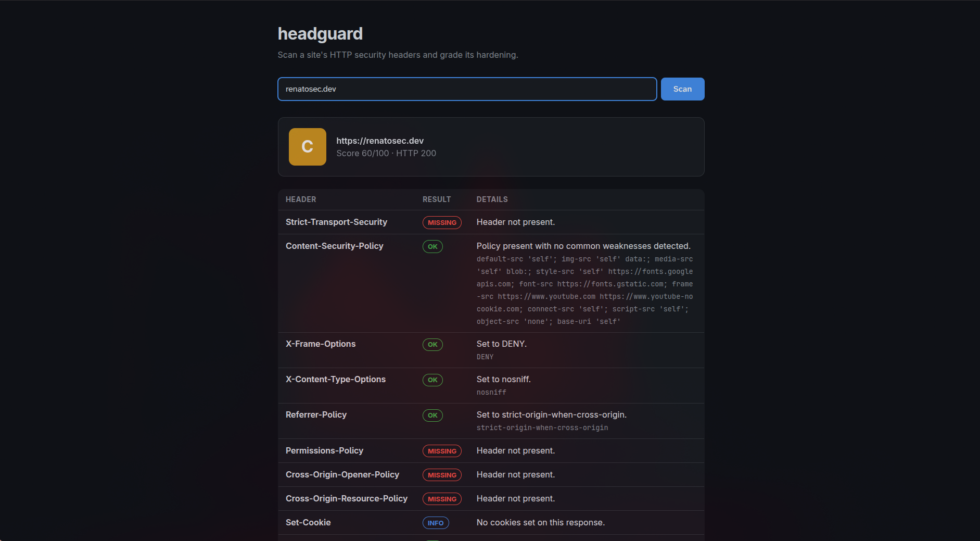The image size is (980, 541).
Task: Click the RESULT column heading
Action: click(437, 199)
